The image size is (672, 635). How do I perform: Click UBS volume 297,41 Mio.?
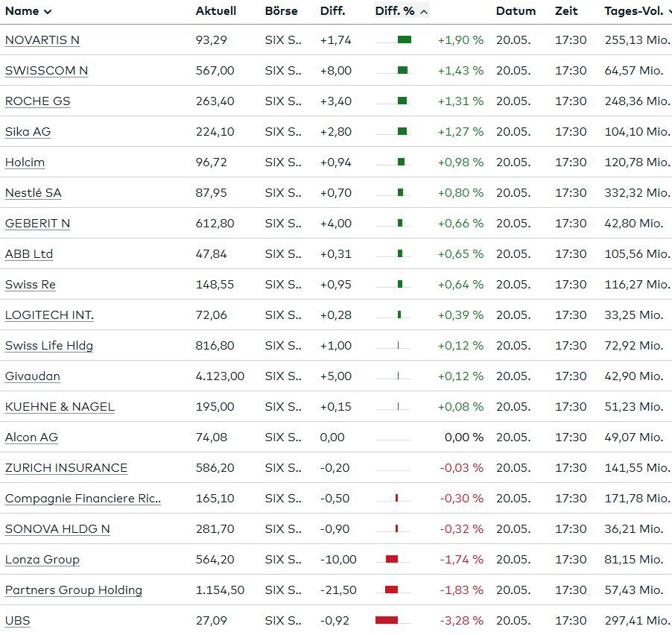click(637, 620)
